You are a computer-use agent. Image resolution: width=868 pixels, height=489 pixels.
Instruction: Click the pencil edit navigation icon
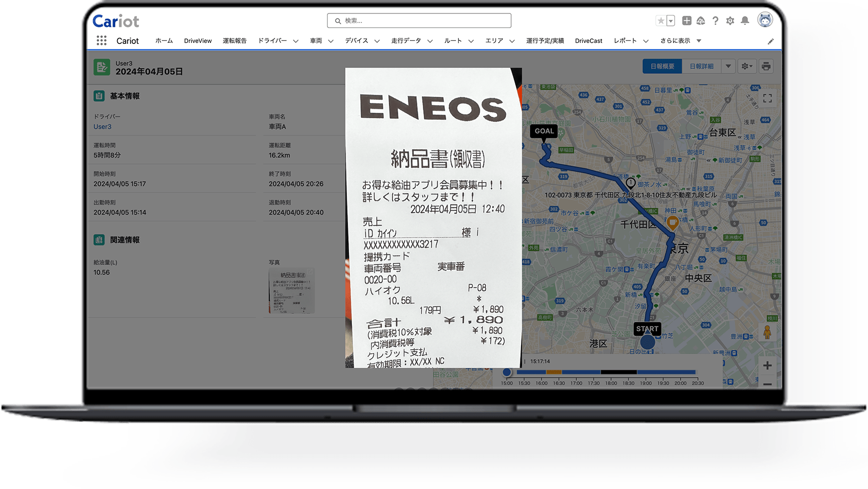coord(771,41)
